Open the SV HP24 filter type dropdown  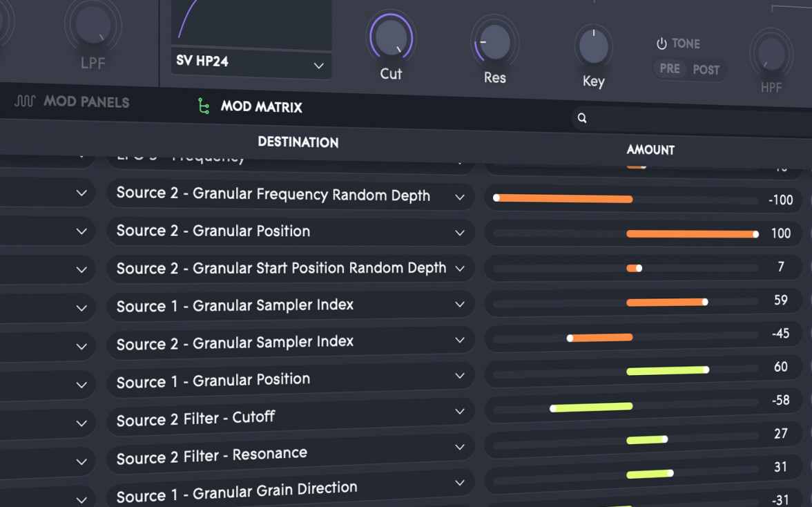pos(251,63)
